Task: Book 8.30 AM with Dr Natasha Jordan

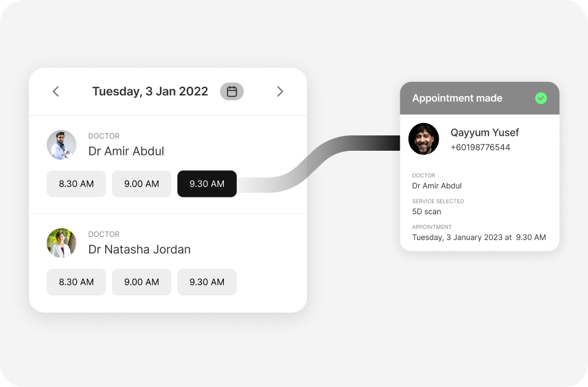Action: 76,282
